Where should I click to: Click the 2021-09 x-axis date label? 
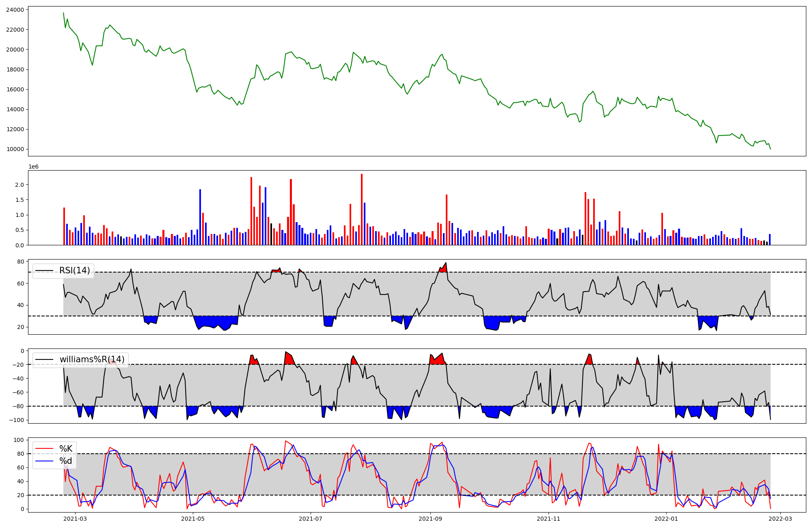tap(430, 518)
